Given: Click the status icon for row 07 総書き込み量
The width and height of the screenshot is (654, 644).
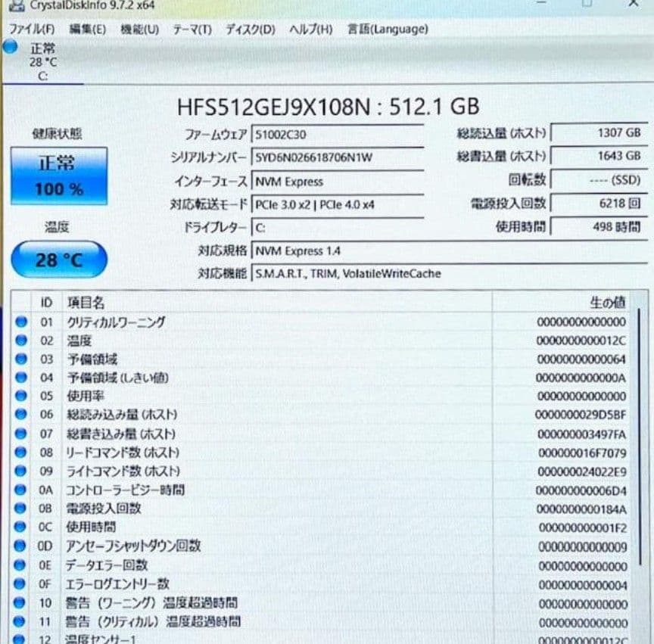Looking at the screenshot, I should click(x=20, y=434).
